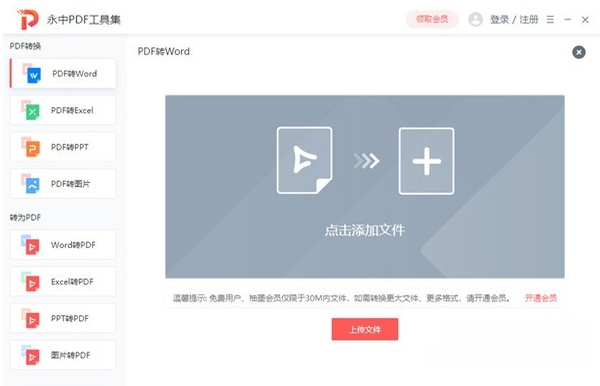Open the 登录 / 注册 link
This screenshot has width=600, height=386.
[514, 20]
